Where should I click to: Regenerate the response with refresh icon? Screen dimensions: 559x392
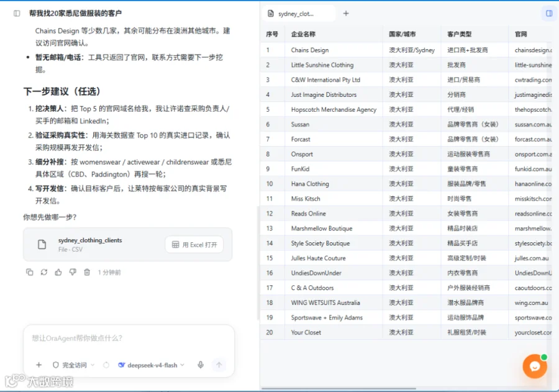(44, 272)
